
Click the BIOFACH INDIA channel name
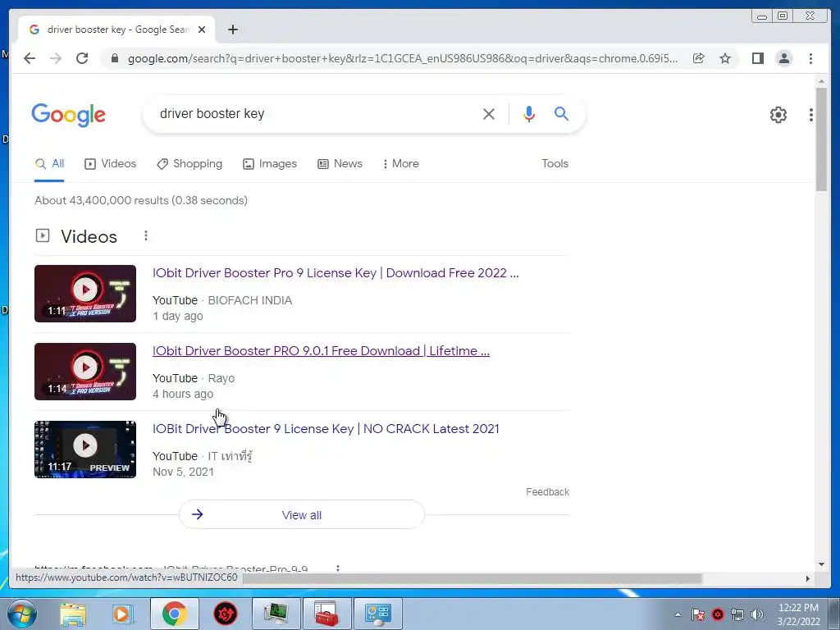pos(249,300)
